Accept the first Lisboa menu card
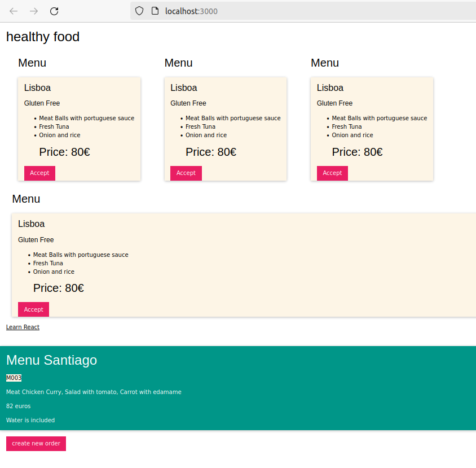Viewport: 476px width, 468px height. [x=39, y=173]
